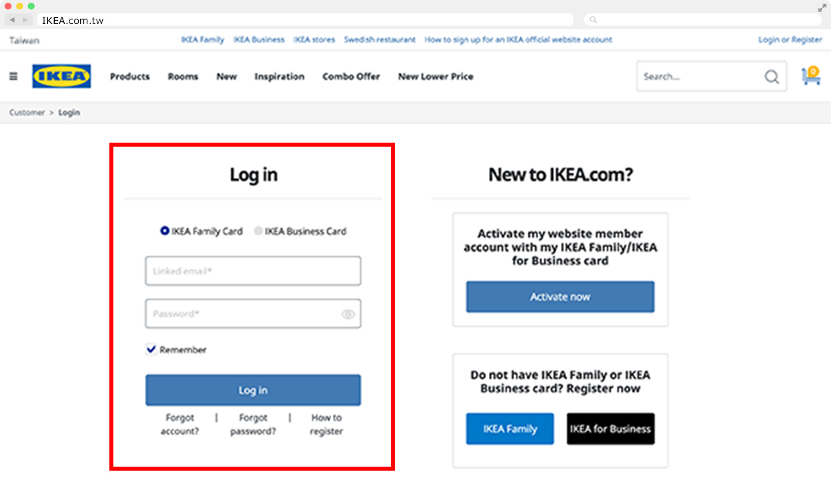This screenshot has width=831, height=504.
Task: Select IKEA Family Card radio button
Action: [x=165, y=231]
